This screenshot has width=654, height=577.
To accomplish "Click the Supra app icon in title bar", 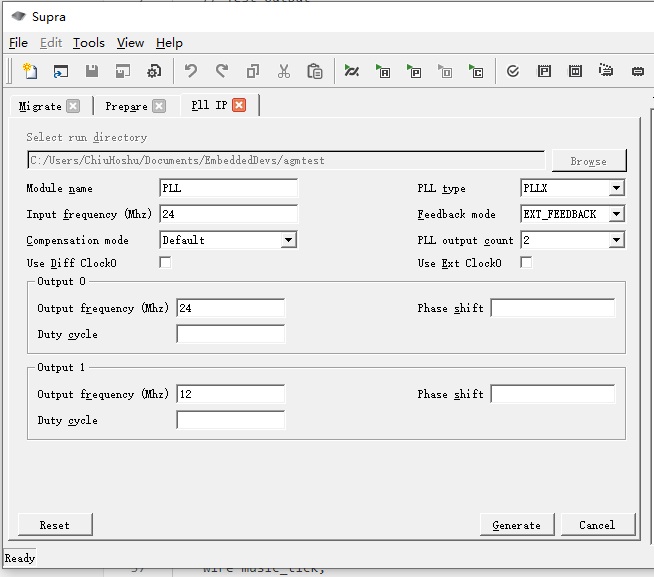I will pyautogui.click(x=18, y=16).
